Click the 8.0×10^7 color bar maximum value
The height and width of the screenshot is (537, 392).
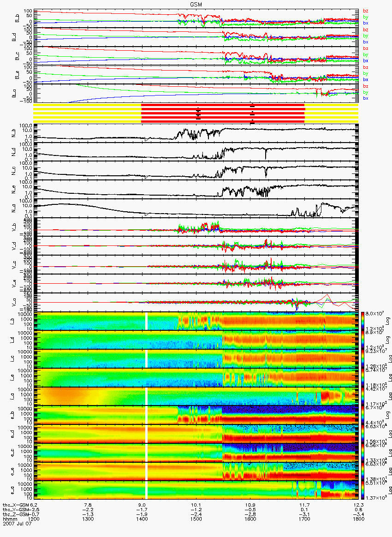pos(374,314)
